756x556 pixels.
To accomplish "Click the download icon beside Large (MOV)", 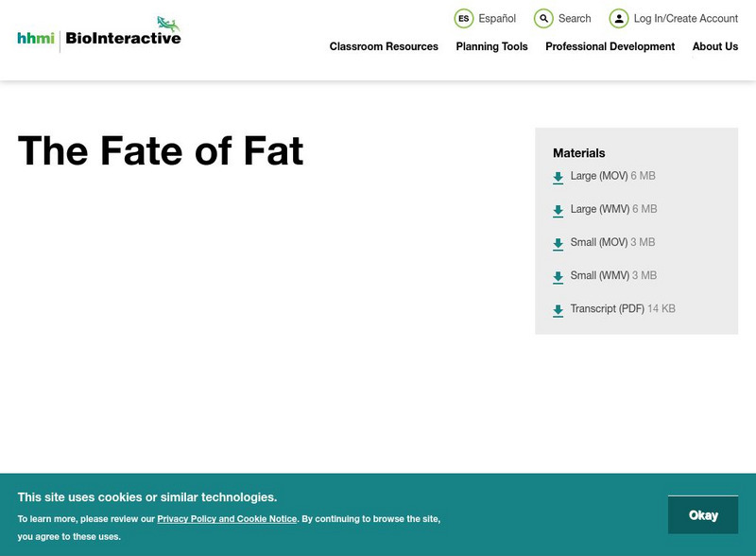I will click(558, 177).
